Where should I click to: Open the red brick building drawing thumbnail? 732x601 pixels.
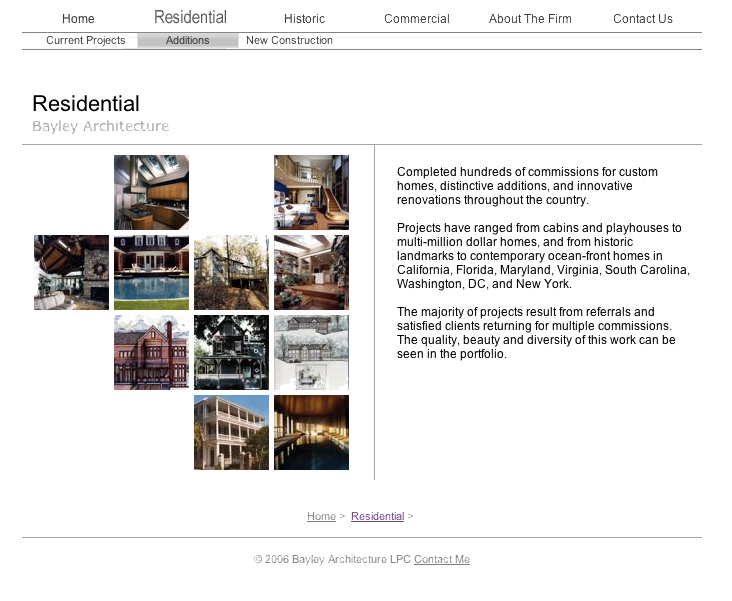click(151, 353)
